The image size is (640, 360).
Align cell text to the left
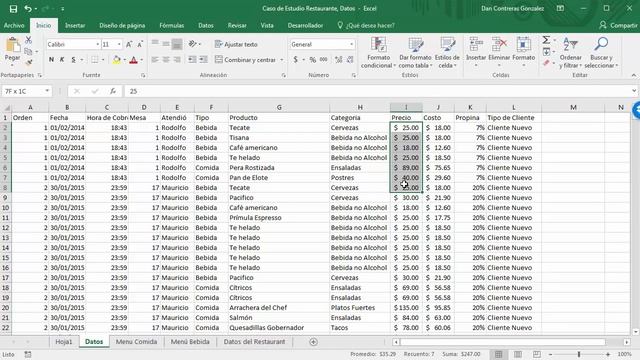click(x=155, y=60)
